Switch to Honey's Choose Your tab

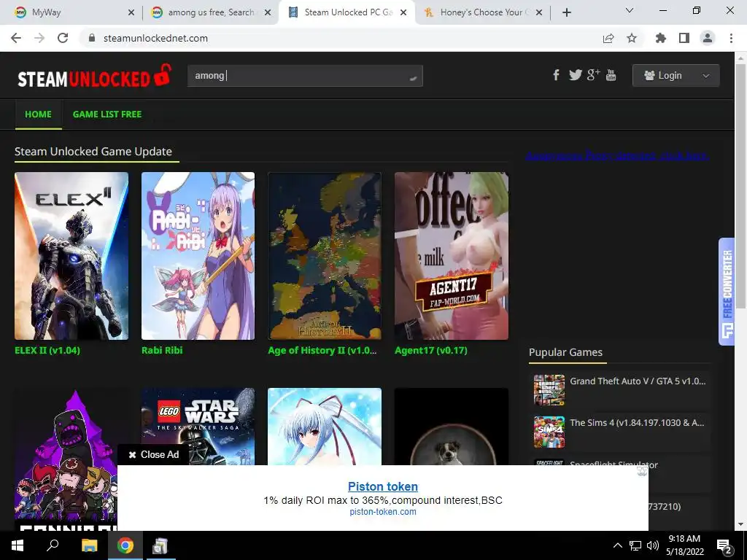pos(484,12)
